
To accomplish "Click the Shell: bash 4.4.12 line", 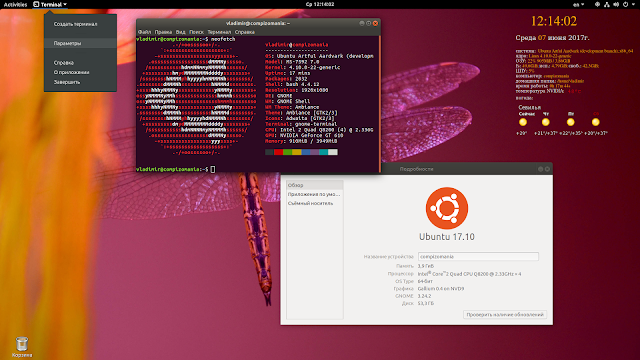I will coord(292,84).
